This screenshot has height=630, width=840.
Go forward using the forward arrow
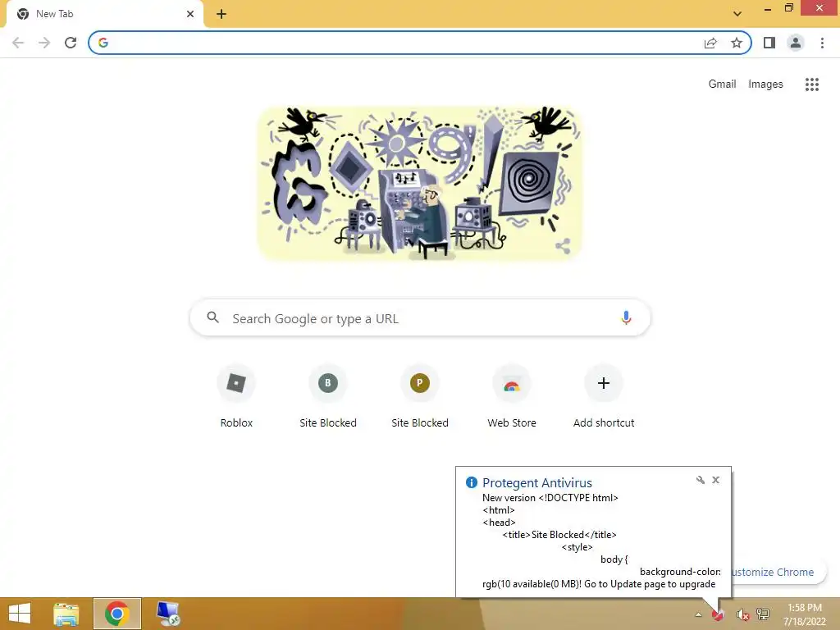44,43
